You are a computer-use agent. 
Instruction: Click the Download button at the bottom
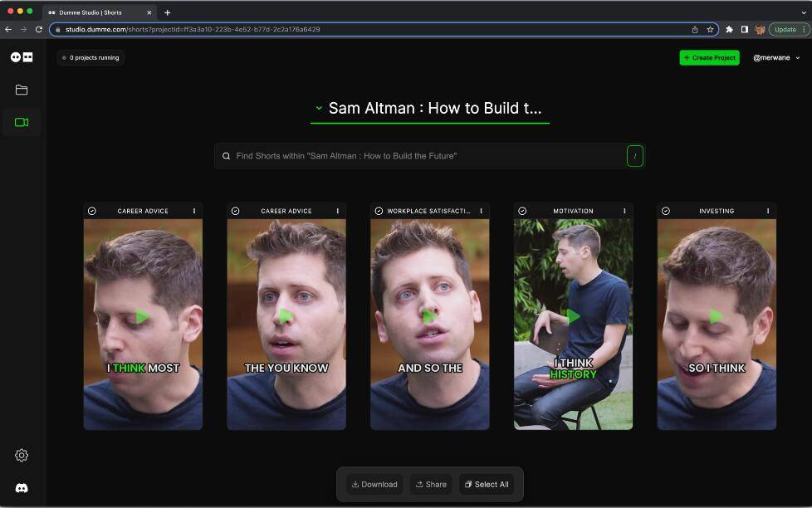tap(374, 484)
